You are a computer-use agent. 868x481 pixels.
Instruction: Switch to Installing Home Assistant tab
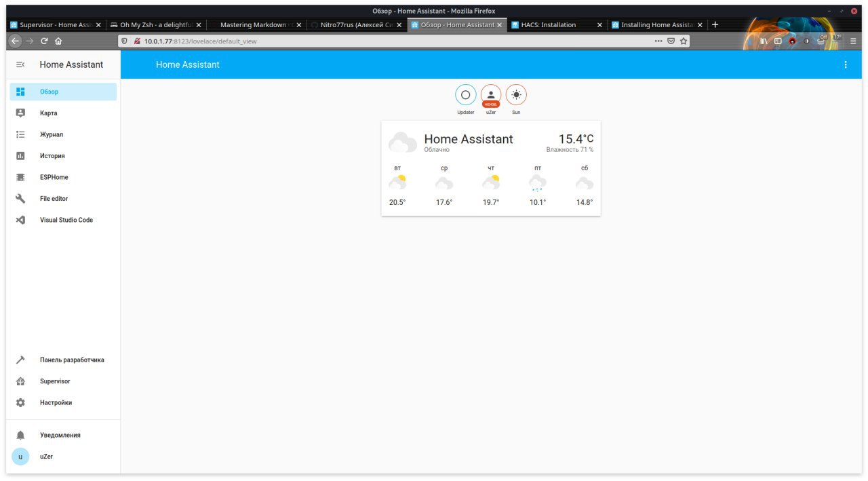pyautogui.click(x=656, y=25)
